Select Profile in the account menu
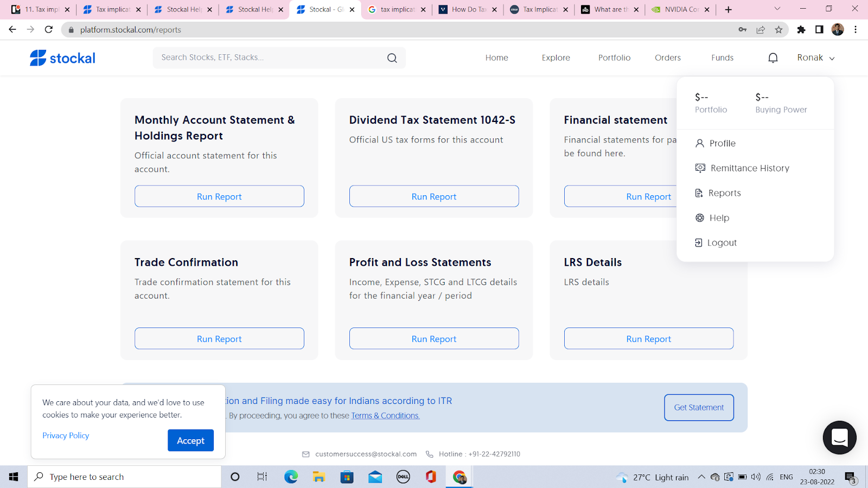The image size is (868, 488). [716, 143]
